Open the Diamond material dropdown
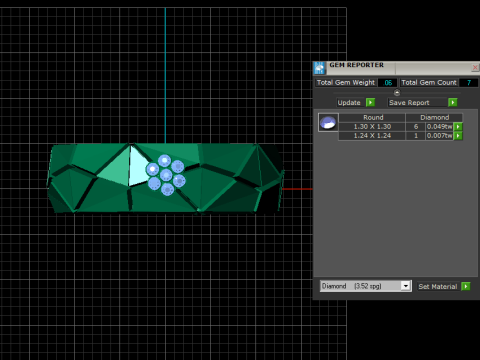480x360 pixels. pos(405,286)
